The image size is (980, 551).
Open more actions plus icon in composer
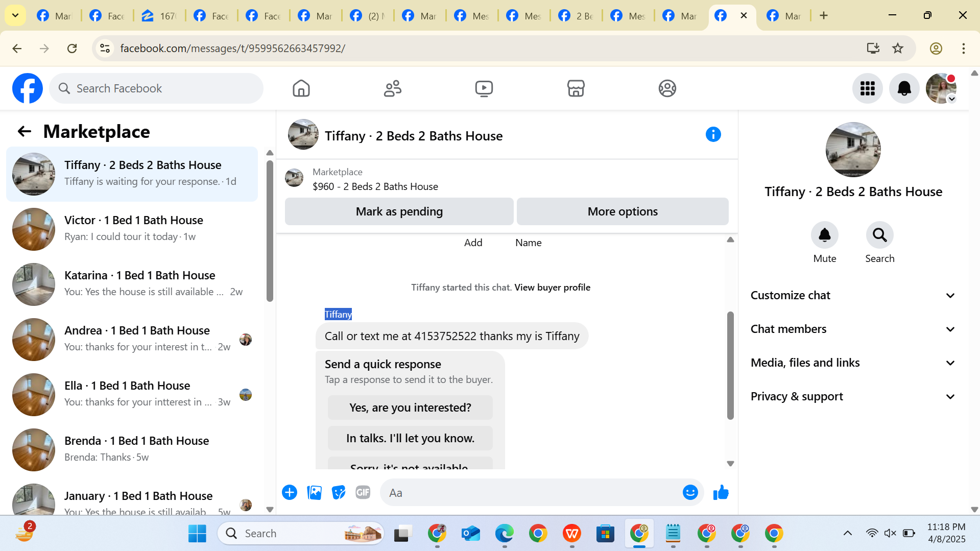coord(290,492)
